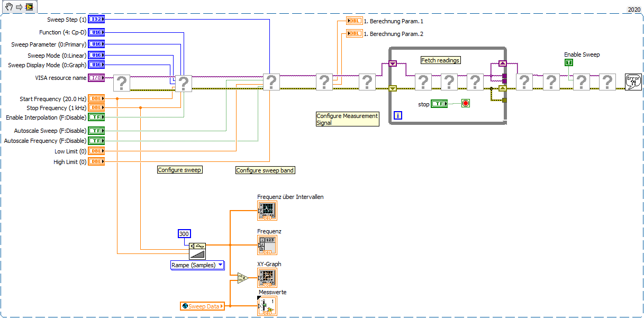Click the '2020' version label

634,10
